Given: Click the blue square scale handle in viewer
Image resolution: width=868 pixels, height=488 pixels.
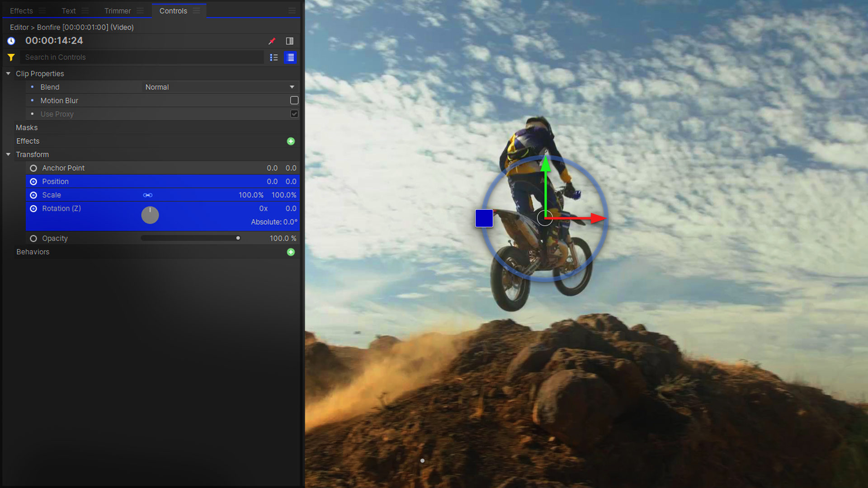Looking at the screenshot, I should pyautogui.click(x=484, y=218).
